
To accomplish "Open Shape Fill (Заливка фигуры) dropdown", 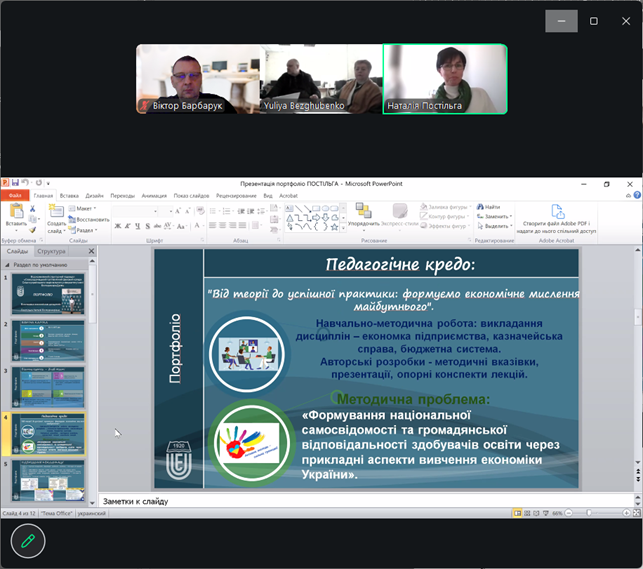I will pyautogui.click(x=446, y=207).
